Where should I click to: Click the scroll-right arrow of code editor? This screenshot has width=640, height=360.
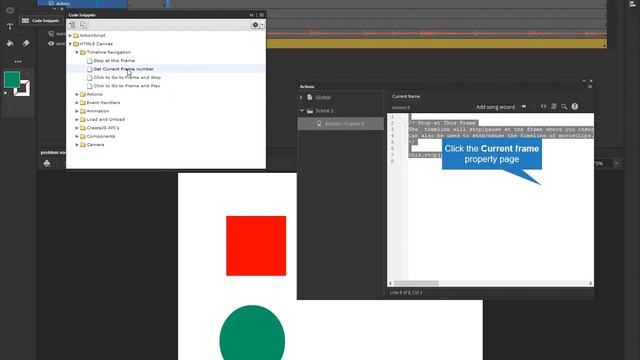point(591,283)
